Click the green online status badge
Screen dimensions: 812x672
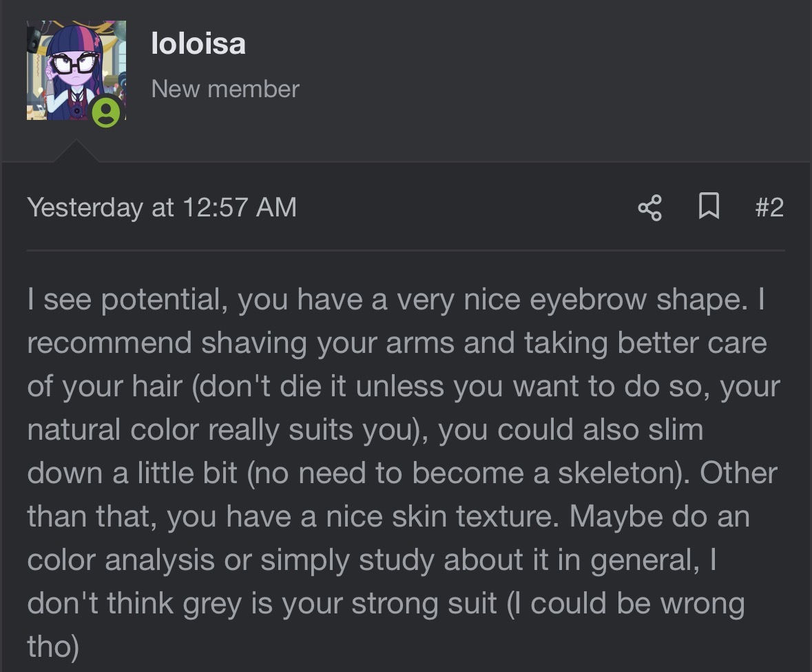(x=106, y=112)
